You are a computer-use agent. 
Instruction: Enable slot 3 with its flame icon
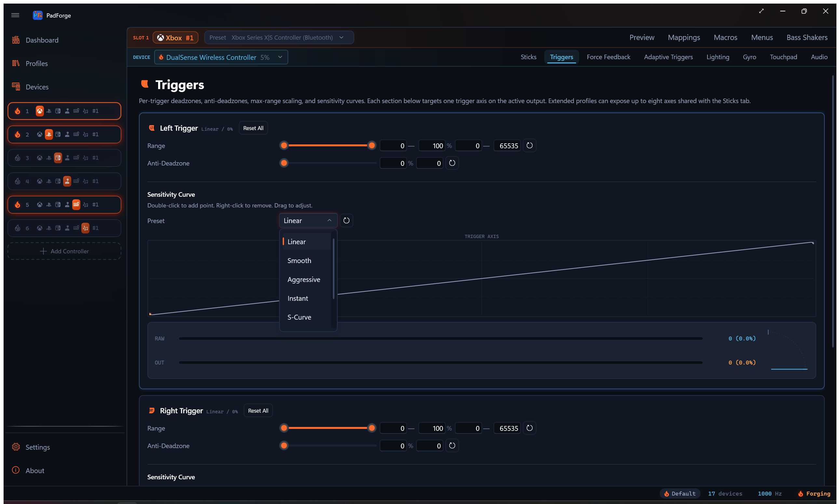point(17,158)
